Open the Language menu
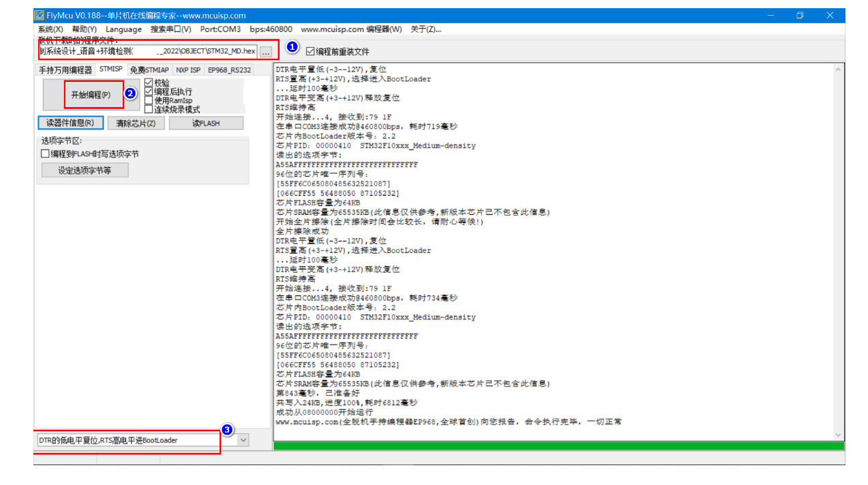The width and height of the screenshot is (868, 485). [123, 29]
